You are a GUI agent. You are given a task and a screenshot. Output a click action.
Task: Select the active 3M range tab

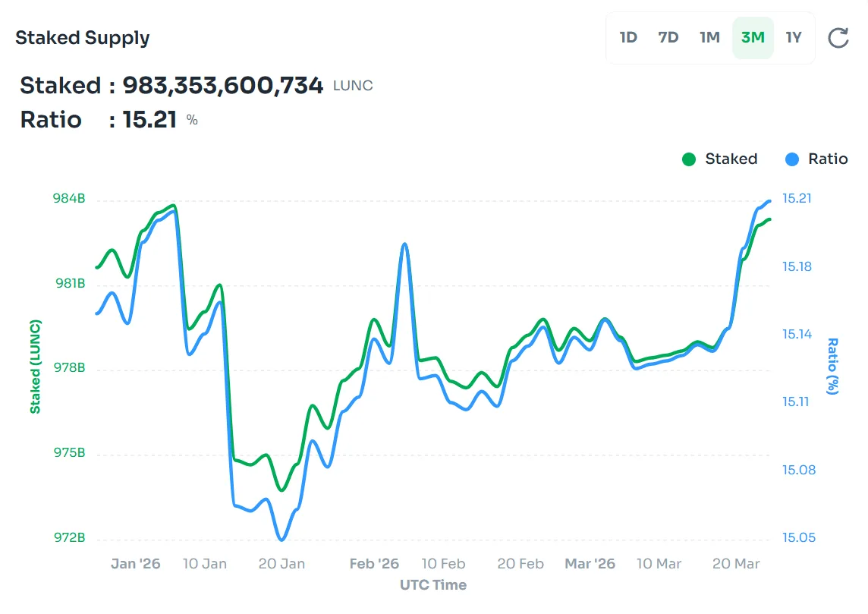coord(753,37)
